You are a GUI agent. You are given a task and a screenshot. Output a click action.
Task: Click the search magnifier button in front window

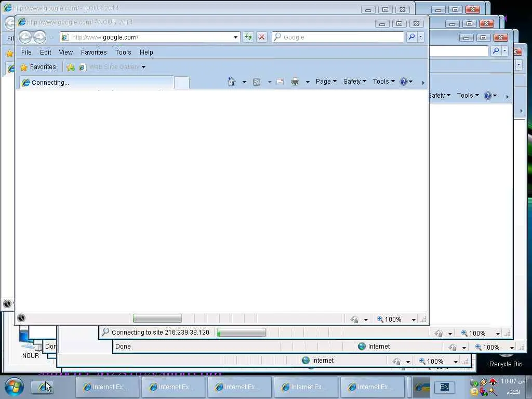pos(411,37)
